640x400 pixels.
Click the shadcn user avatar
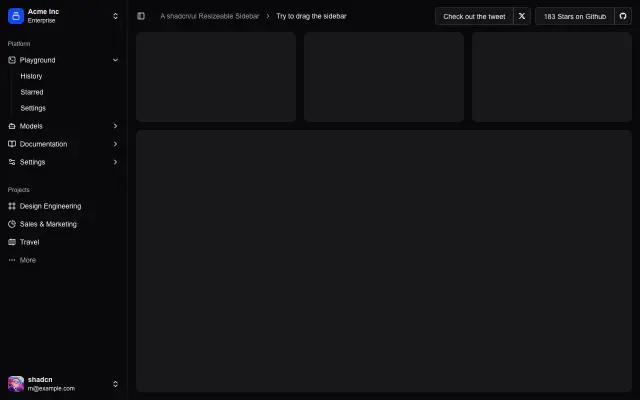[x=16, y=384]
